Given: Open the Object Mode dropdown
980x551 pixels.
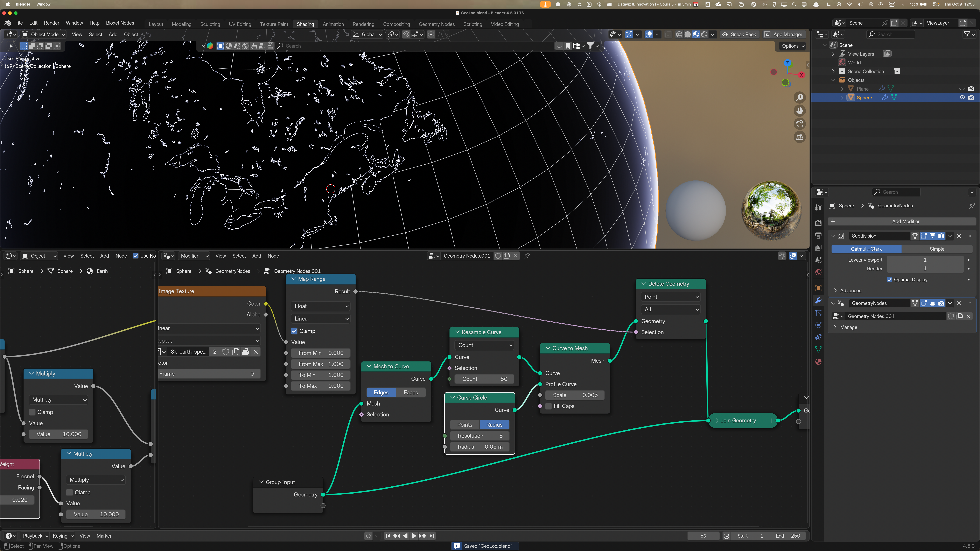Looking at the screenshot, I should 44,34.
